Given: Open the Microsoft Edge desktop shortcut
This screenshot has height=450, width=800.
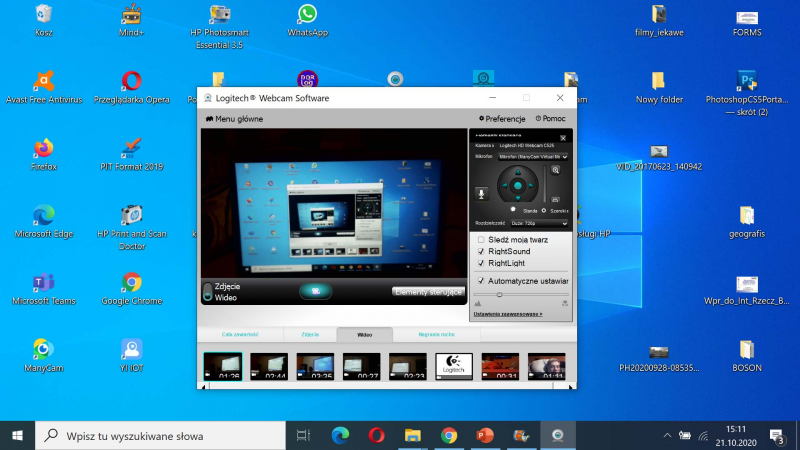Looking at the screenshot, I should (44, 222).
